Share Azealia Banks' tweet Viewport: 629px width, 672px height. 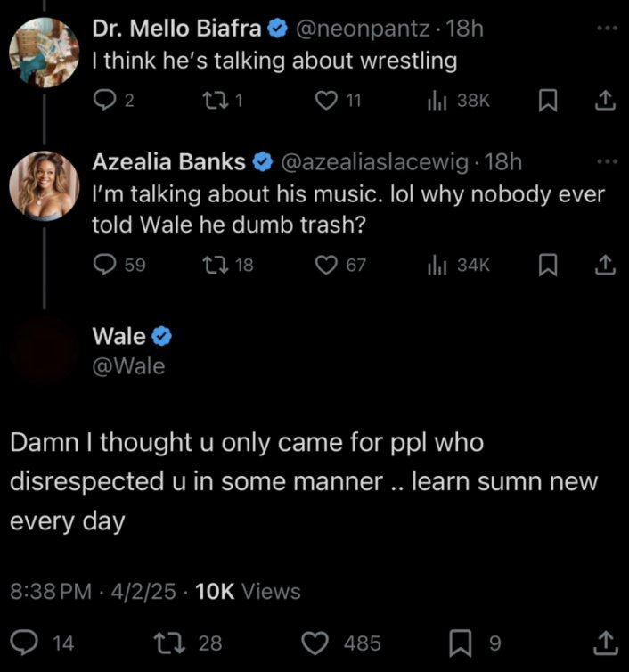pos(606,265)
